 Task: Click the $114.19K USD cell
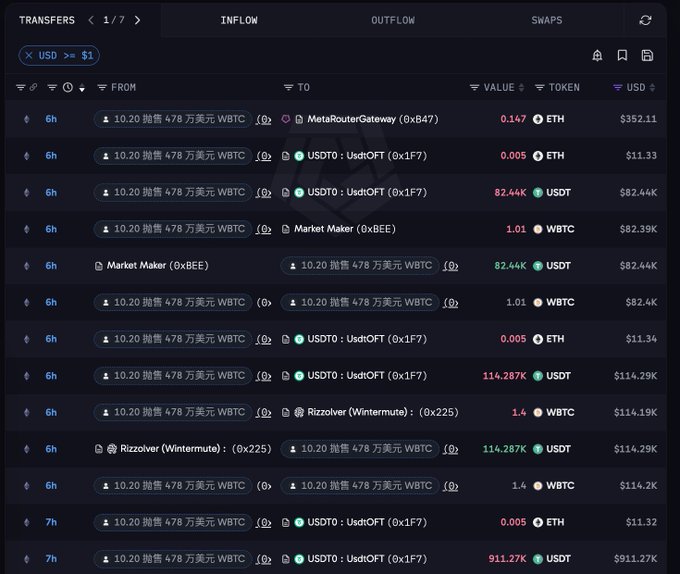click(635, 412)
